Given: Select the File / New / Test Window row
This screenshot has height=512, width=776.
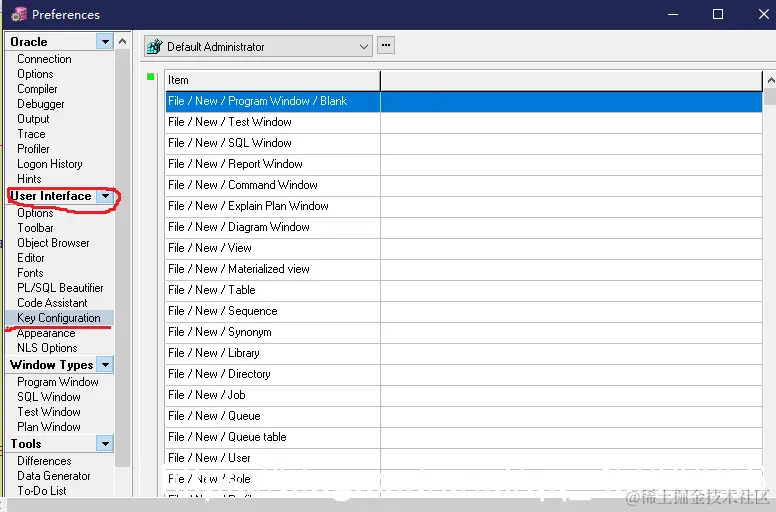Looking at the screenshot, I should click(x=464, y=122).
